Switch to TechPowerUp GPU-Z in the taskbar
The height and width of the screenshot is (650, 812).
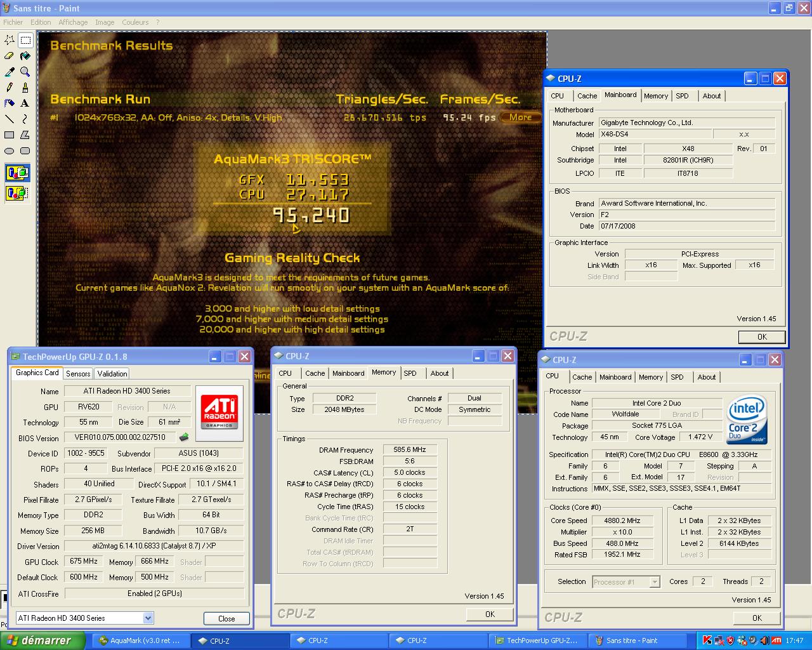coord(538,640)
